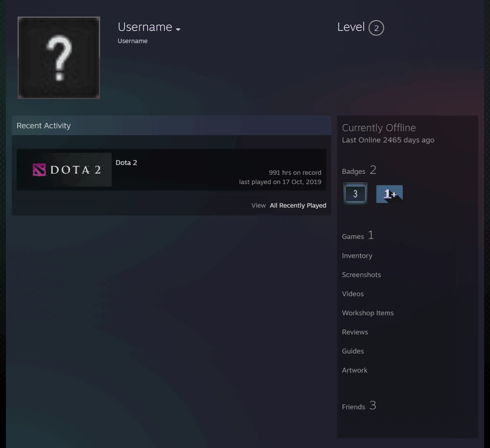Open the Level 2 circle badge
The width and height of the screenshot is (490, 448).
tap(376, 28)
